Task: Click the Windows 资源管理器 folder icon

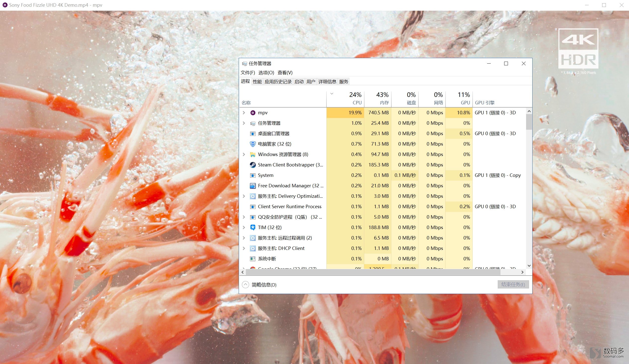Action: pos(253,155)
